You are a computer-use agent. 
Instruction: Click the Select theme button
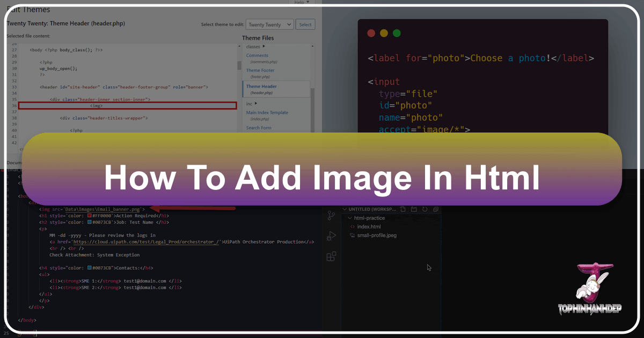tap(305, 25)
